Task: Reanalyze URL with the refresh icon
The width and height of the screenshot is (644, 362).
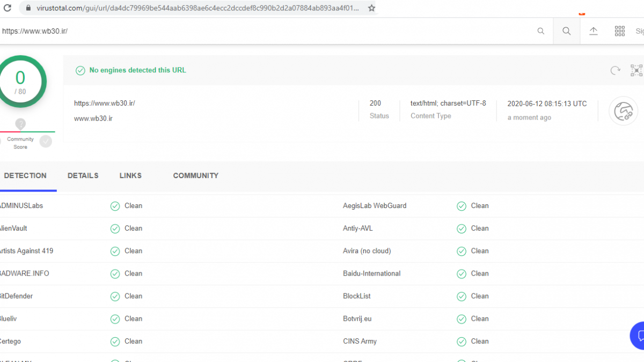Action: coord(616,70)
